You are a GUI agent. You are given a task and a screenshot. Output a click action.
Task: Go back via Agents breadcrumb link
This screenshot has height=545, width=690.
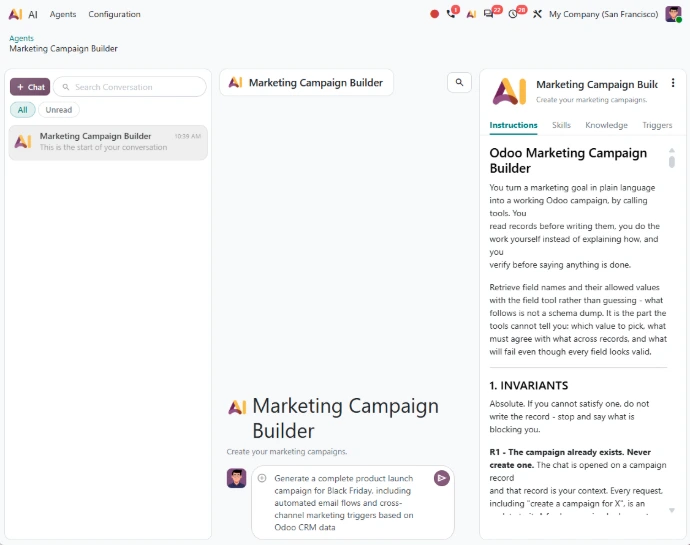pos(21,38)
